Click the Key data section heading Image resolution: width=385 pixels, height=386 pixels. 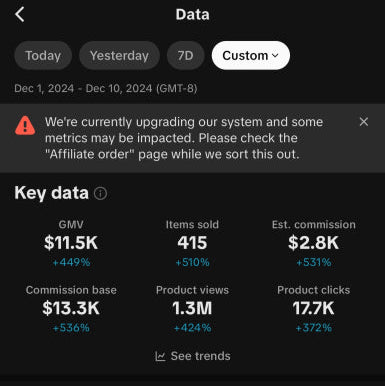51,193
